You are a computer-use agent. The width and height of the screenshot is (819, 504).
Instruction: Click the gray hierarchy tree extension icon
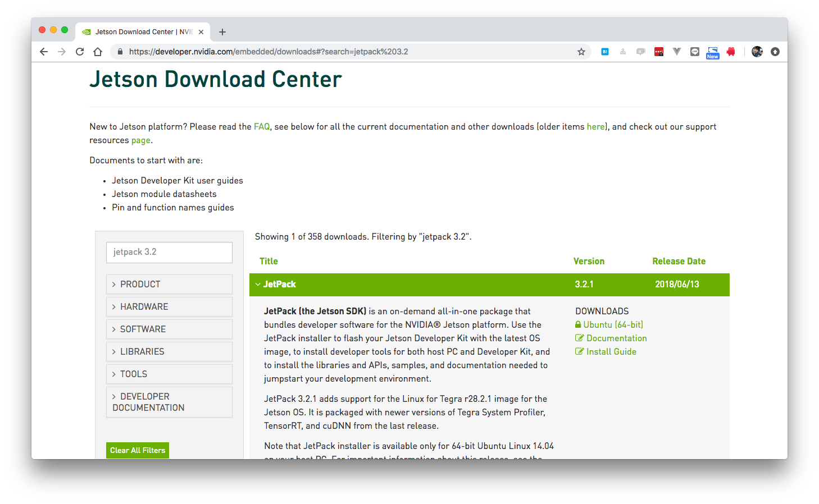[x=623, y=52]
